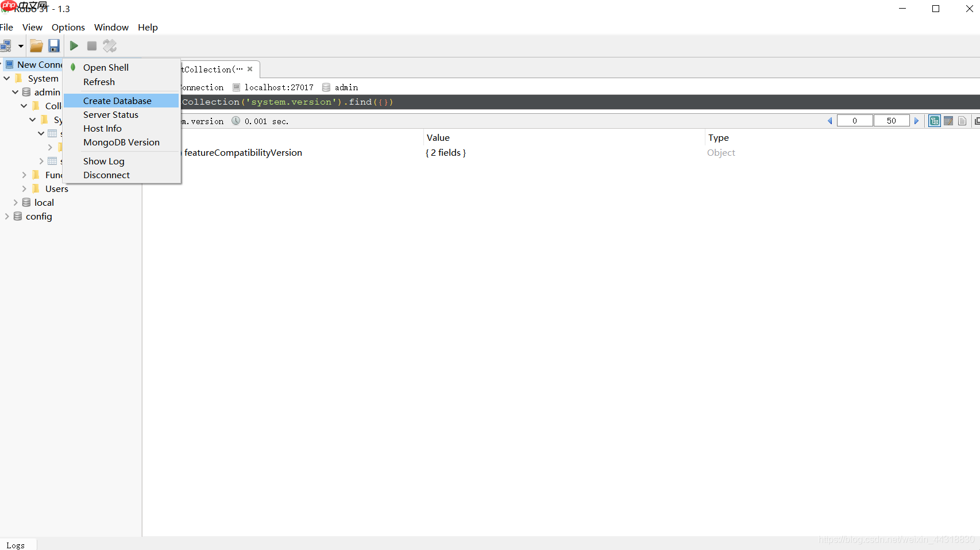Click the Connect to server toolbar icon
Screen dimensions: 980x550
[6, 46]
